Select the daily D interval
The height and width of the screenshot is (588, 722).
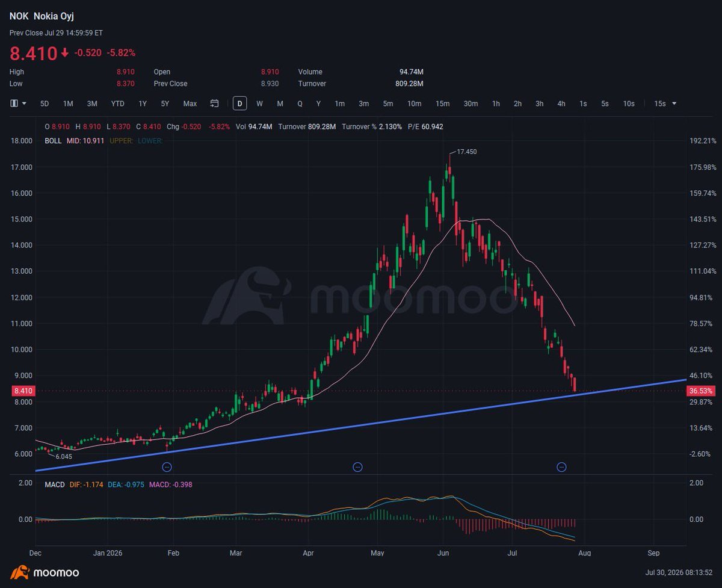pos(239,104)
